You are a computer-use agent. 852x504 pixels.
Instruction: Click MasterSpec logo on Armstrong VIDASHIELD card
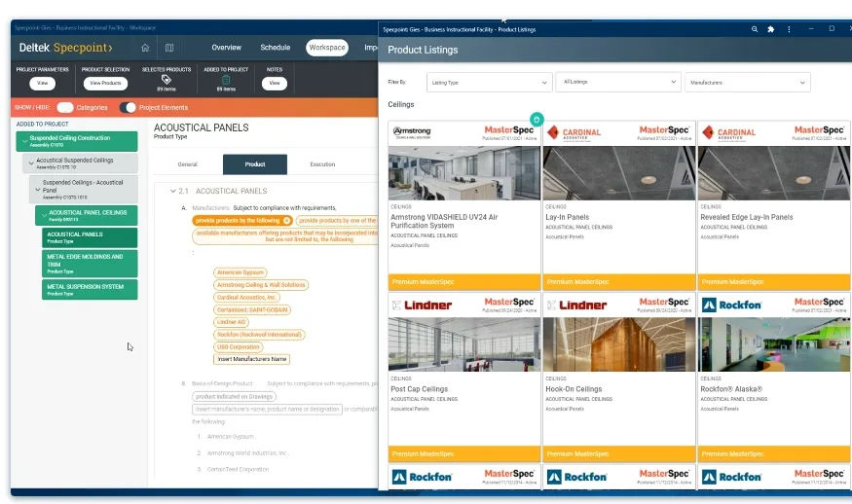point(509,129)
